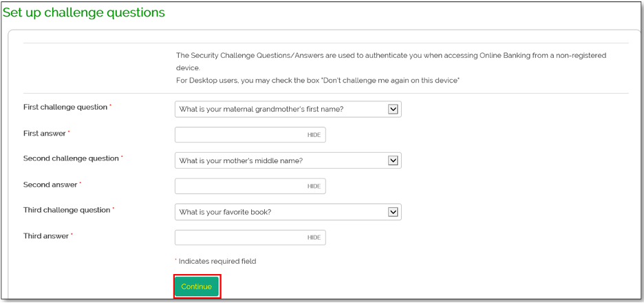Click the Security Challenge Questions description text
The width and height of the screenshot is (644, 303).
[391, 55]
